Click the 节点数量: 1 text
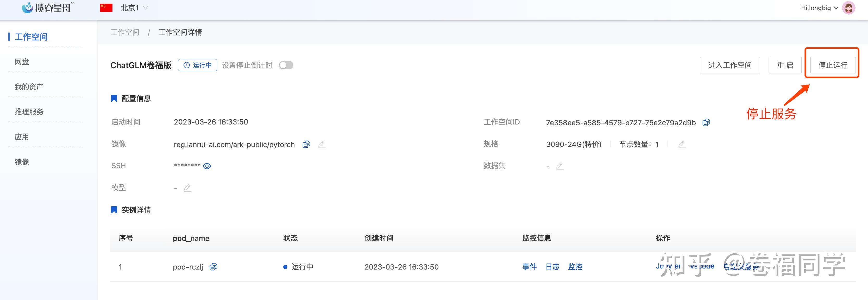 pos(639,144)
